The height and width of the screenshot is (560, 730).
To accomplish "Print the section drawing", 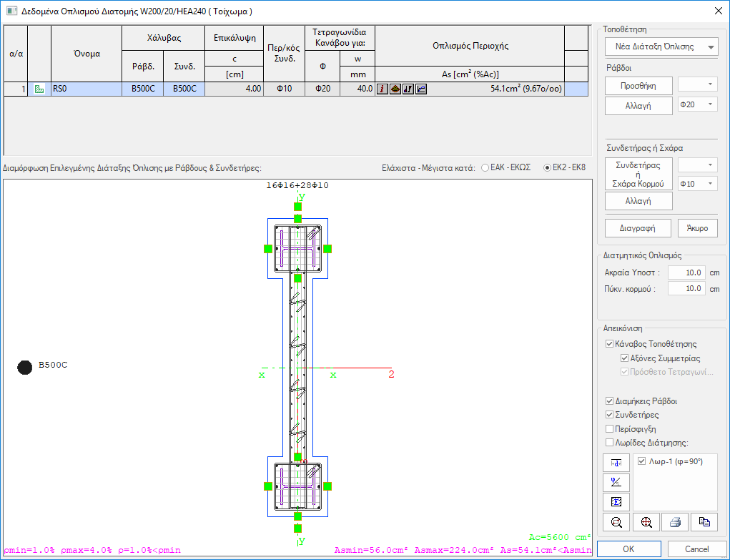I will [x=674, y=522].
